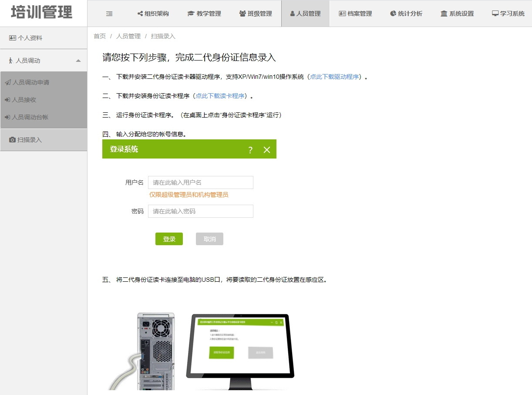This screenshot has height=395, width=532.
Task: Select 人员调动申请 in the sidebar
Action: (x=30, y=82)
